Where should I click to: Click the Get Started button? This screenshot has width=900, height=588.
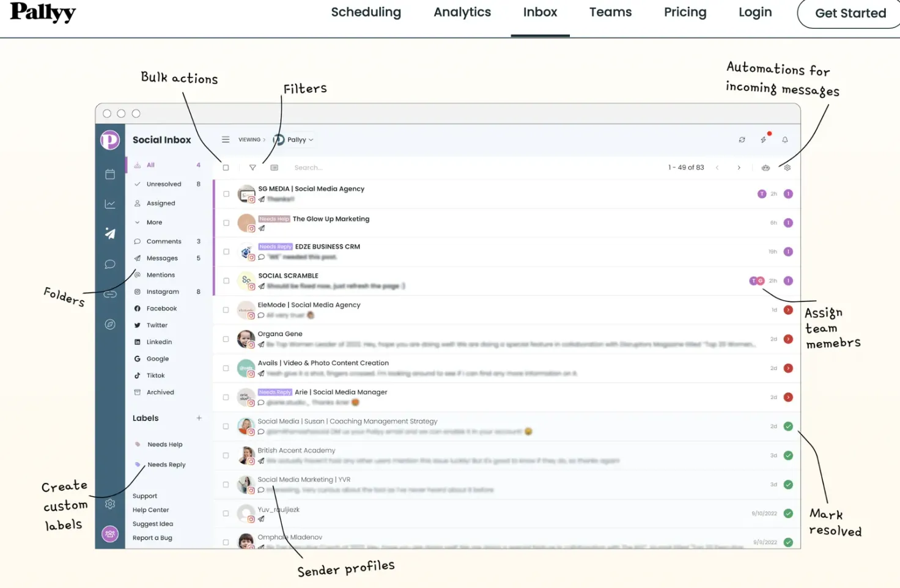coord(850,13)
